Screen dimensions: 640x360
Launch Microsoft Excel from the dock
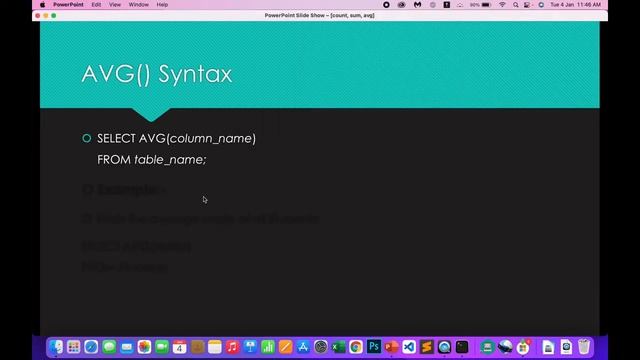coord(338,347)
